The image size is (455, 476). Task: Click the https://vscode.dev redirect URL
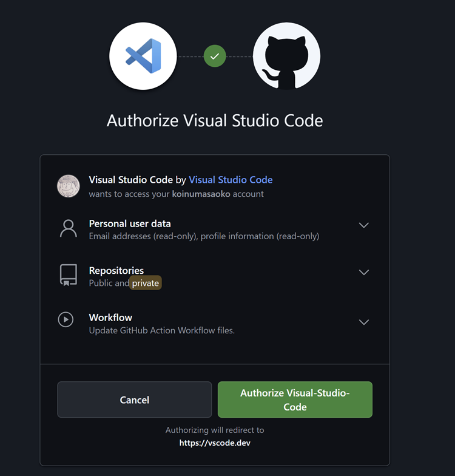(215, 443)
